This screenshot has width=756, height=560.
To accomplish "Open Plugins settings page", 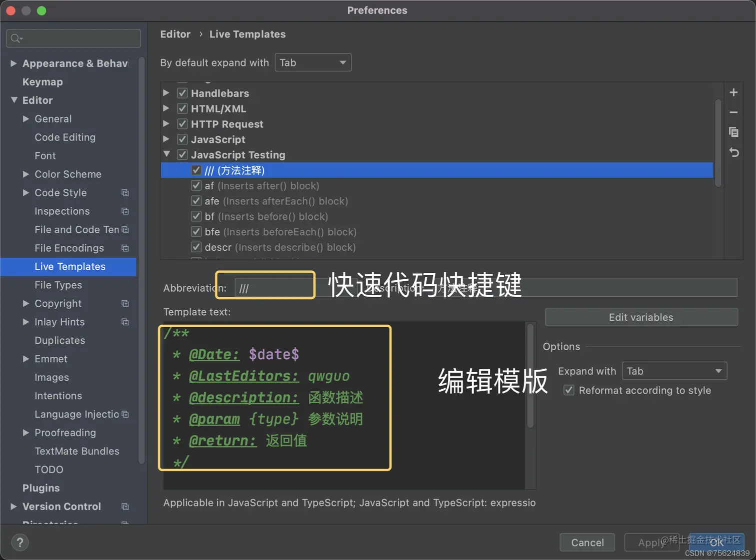I will click(x=41, y=488).
